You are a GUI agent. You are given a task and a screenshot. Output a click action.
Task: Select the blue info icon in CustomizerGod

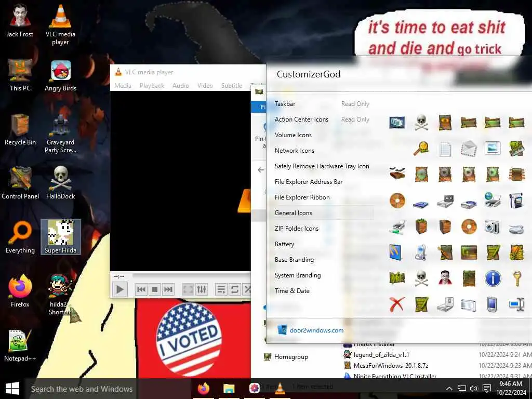[x=493, y=278]
